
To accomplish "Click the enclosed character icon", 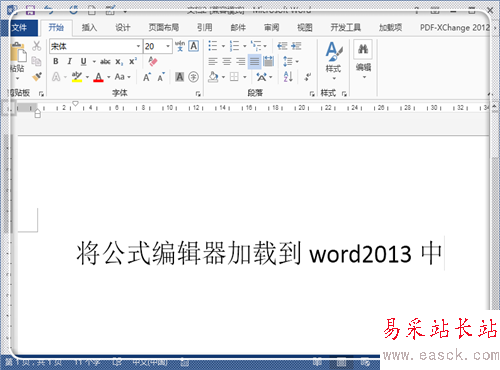I will coord(193,77).
